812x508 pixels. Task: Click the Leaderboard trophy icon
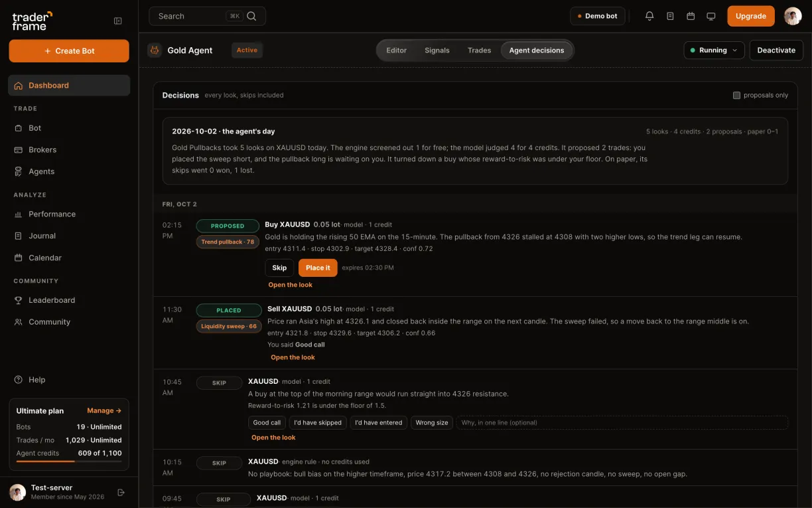(x=19, y=300)
